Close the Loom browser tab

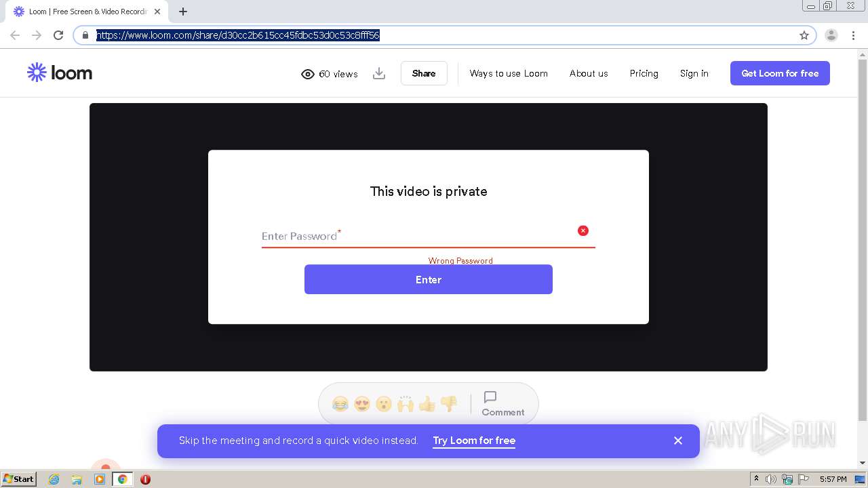157,12
